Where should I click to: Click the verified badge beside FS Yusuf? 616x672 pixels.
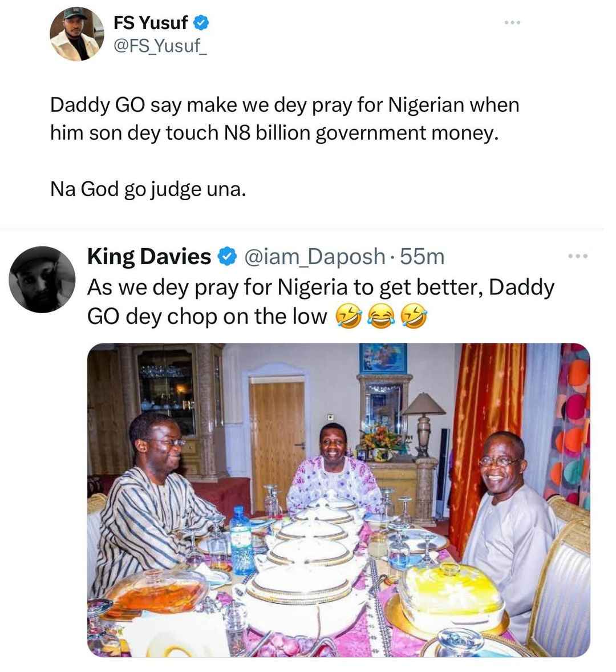pos(201,22)
